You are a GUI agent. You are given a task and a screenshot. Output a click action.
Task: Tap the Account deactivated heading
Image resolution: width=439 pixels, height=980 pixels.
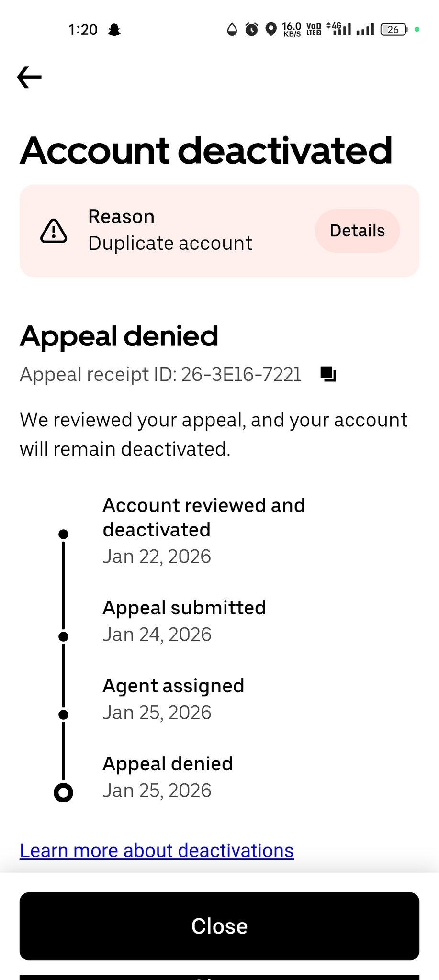click(x=206, y=150)
